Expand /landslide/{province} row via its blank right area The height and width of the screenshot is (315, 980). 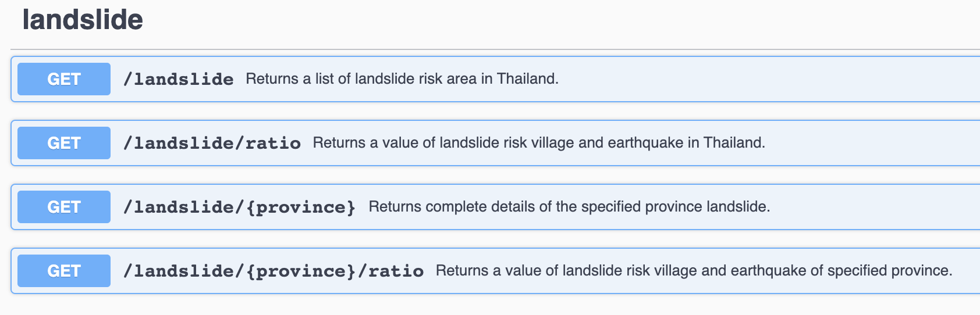coord(873,207)
